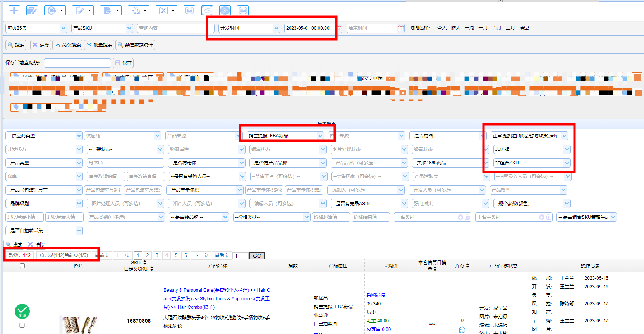
Task: Click the blue plus add-product icon
Action: point(14,10)
